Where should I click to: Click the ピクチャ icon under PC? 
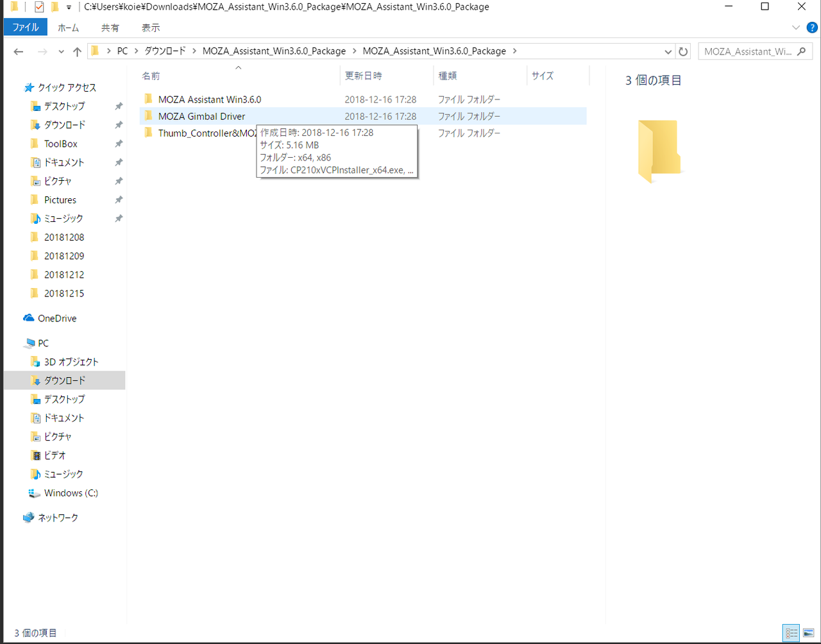[36, 436]
